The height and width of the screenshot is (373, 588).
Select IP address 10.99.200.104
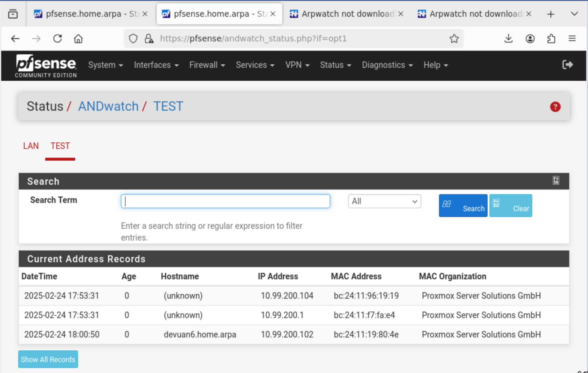coord(287,295)
